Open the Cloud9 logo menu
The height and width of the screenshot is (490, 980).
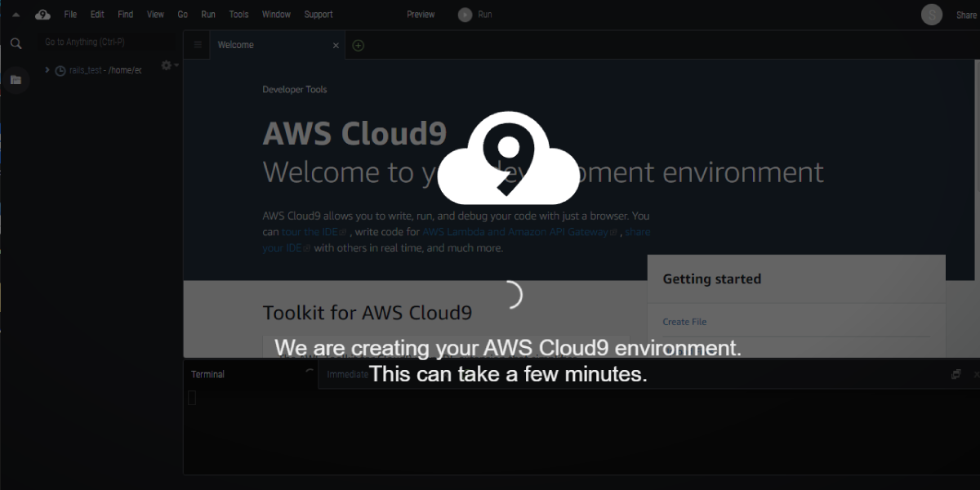(42, 14)
